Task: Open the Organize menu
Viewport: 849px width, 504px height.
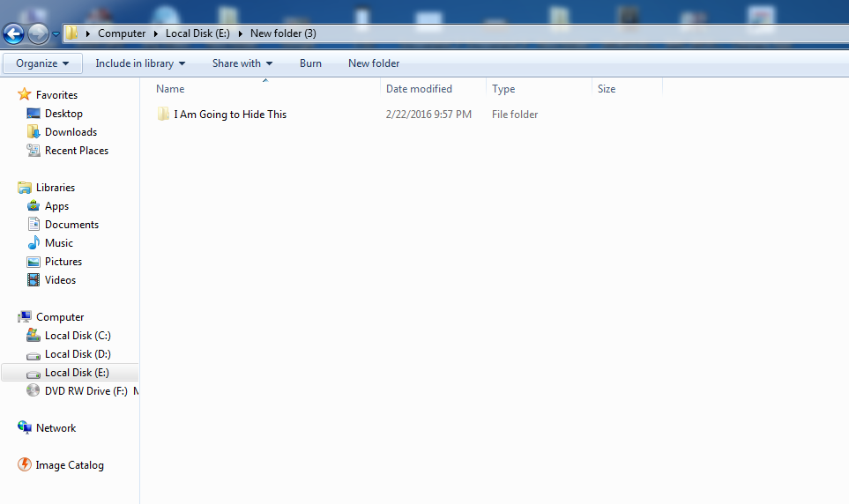Action: click(43, 63)
